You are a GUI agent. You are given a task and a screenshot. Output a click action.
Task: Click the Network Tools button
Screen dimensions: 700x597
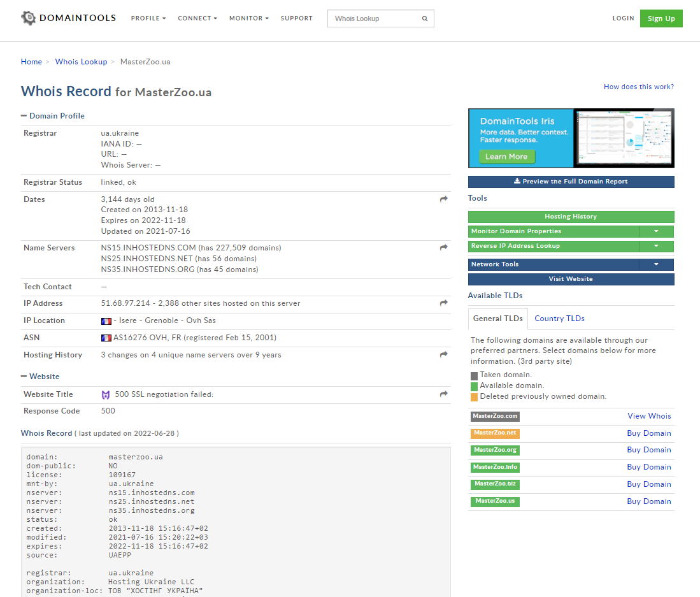click(554, 264)
